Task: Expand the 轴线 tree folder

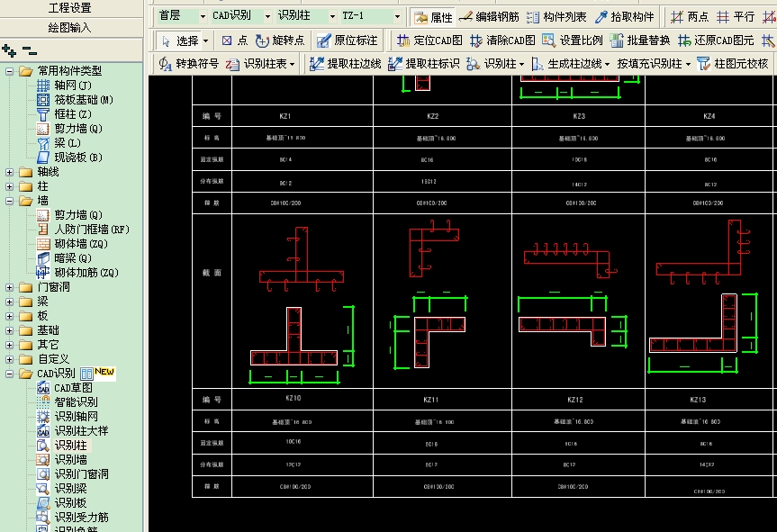Action: [x=9, y=172]
